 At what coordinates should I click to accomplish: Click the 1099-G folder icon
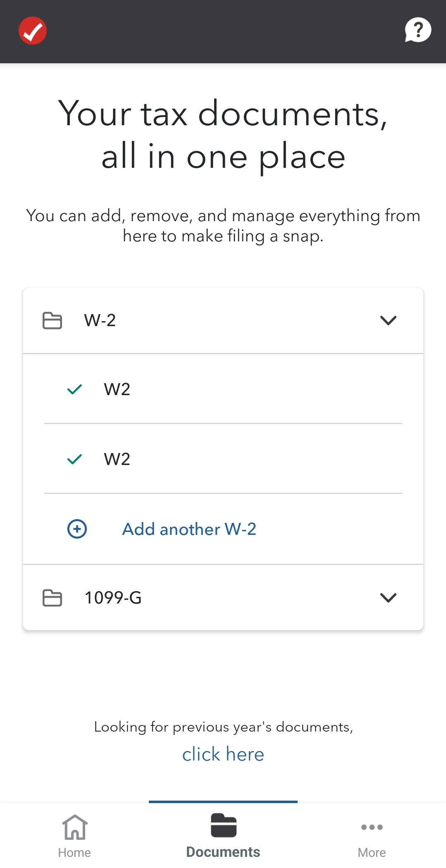52,598
